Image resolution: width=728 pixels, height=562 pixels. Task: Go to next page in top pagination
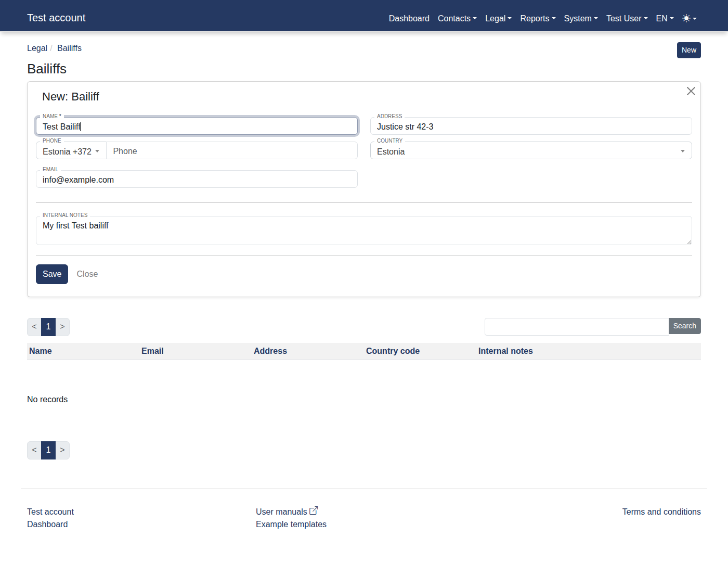(x=62, y=327)
